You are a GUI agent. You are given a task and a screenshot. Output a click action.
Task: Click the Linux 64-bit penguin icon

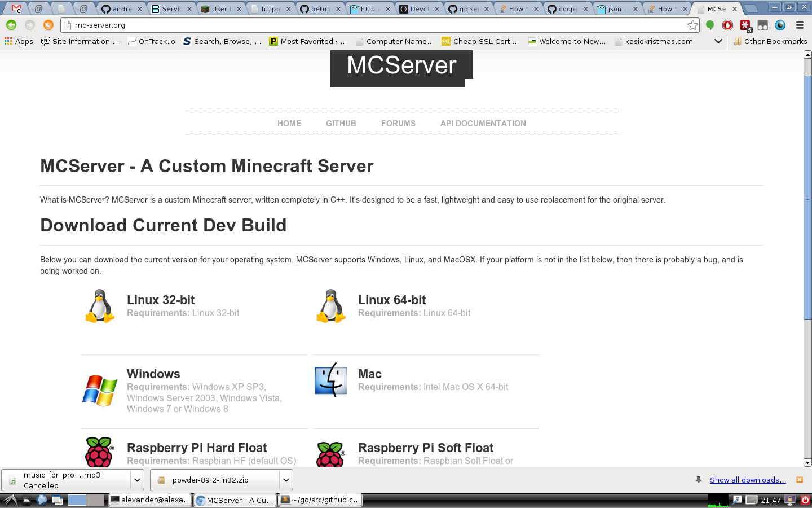tap(331, 306)
